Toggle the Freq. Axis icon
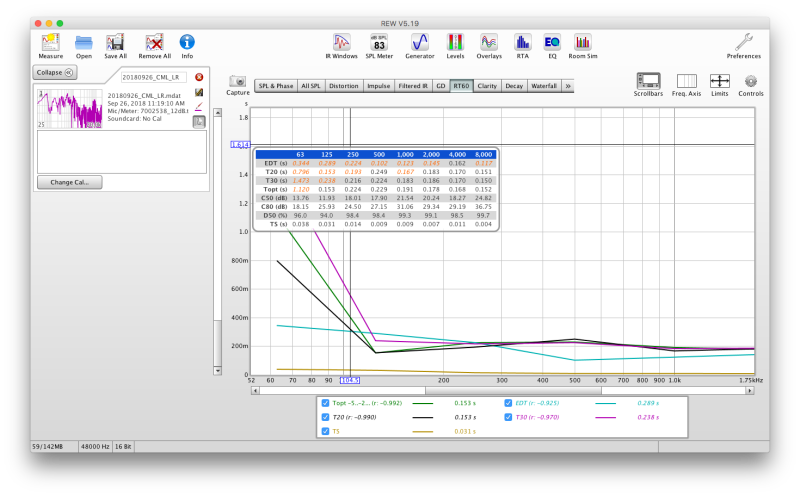 687,81
